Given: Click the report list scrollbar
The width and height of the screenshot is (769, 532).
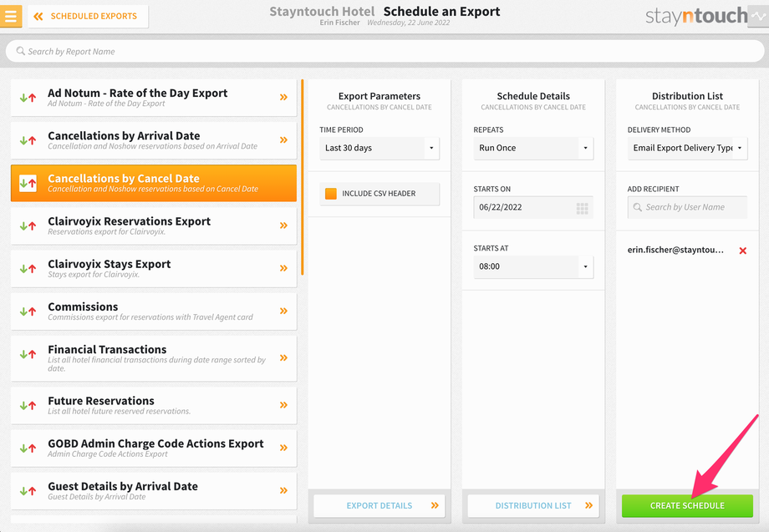Looking at the screenshot, I should pos(302,177).
